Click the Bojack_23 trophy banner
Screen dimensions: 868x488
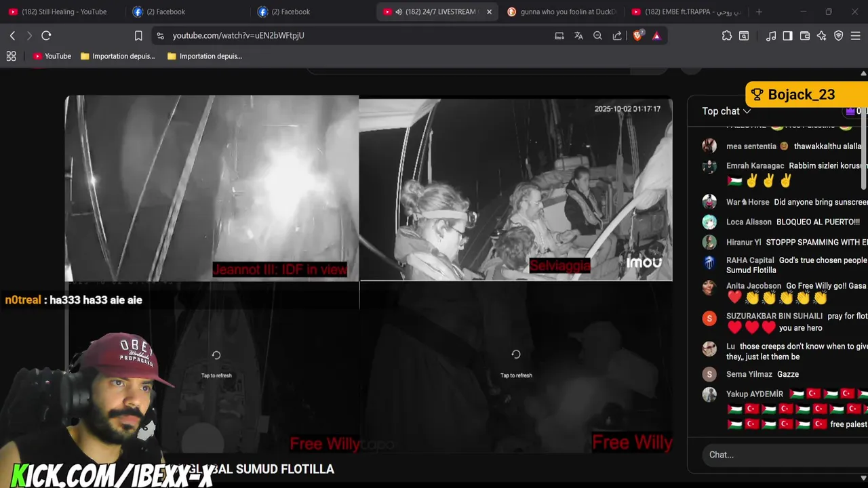[x=806, y=95]
